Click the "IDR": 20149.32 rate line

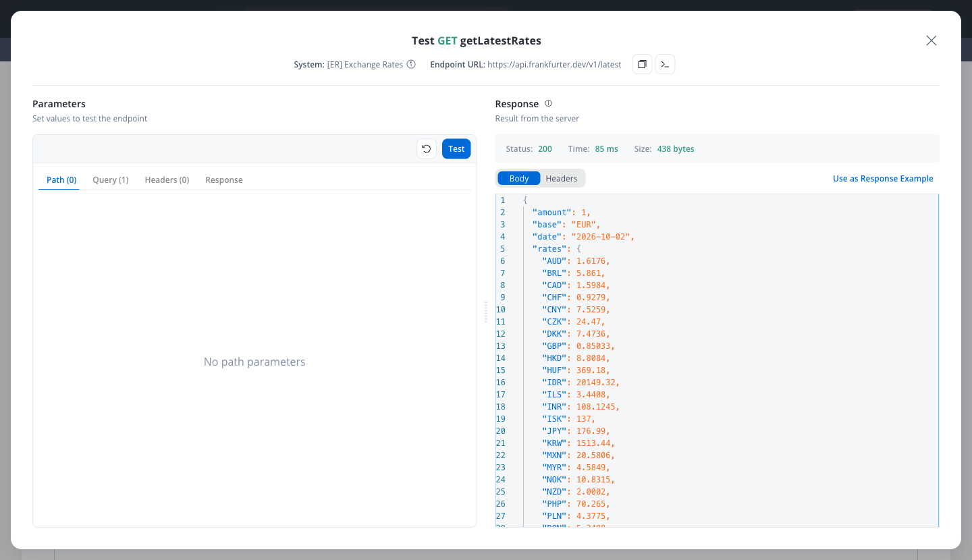[580, 383]
